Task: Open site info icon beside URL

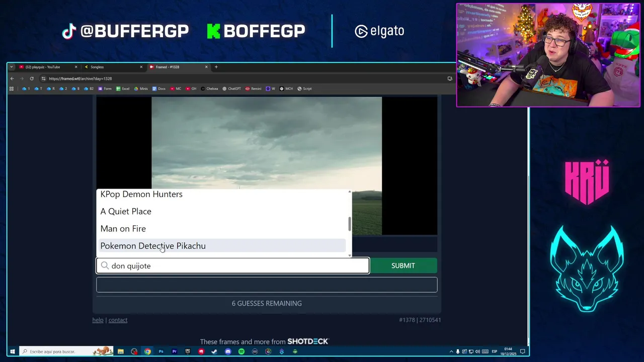Action: [44, 78]
